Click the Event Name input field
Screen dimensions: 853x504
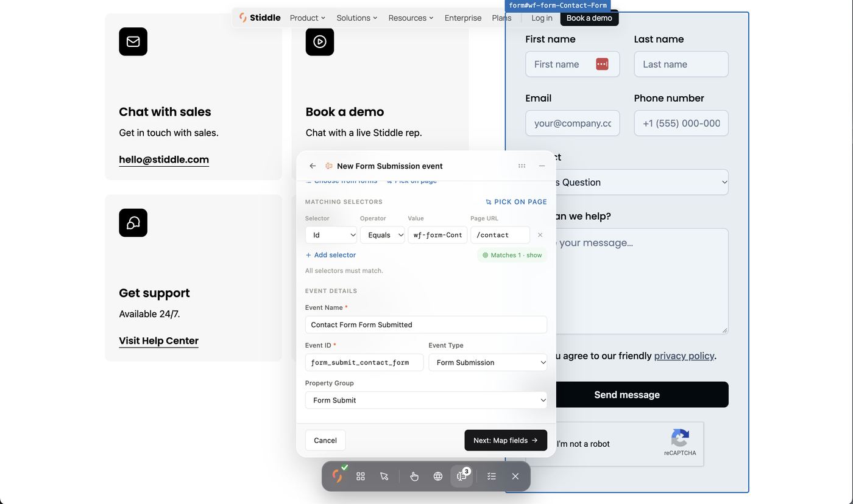426,324
